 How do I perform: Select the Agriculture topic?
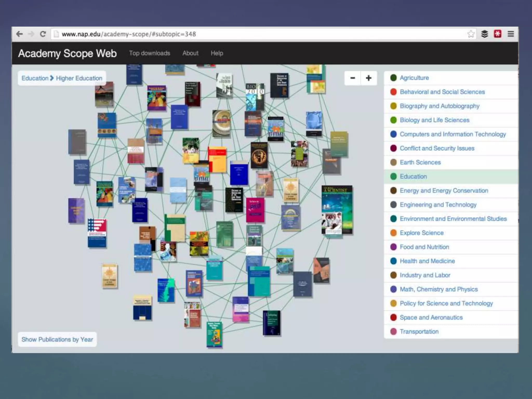[414, 78]
